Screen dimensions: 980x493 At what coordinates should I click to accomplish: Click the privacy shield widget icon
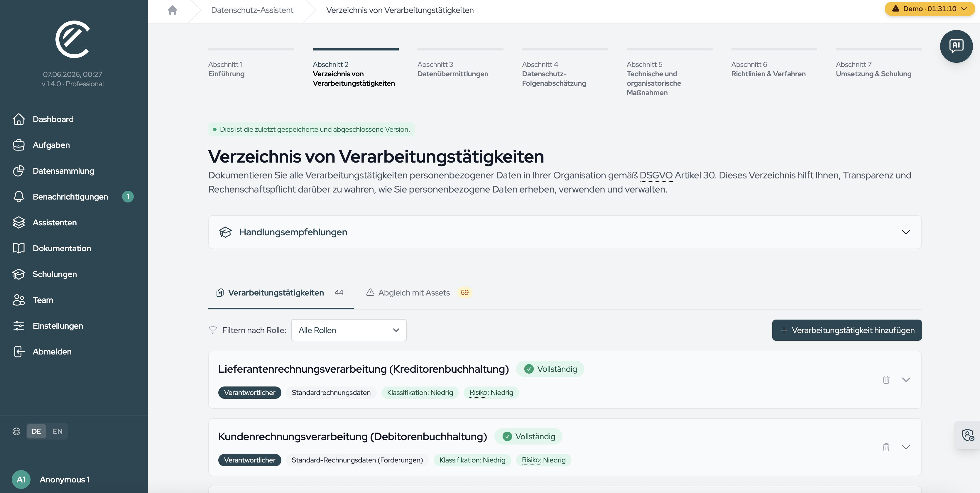968,435
